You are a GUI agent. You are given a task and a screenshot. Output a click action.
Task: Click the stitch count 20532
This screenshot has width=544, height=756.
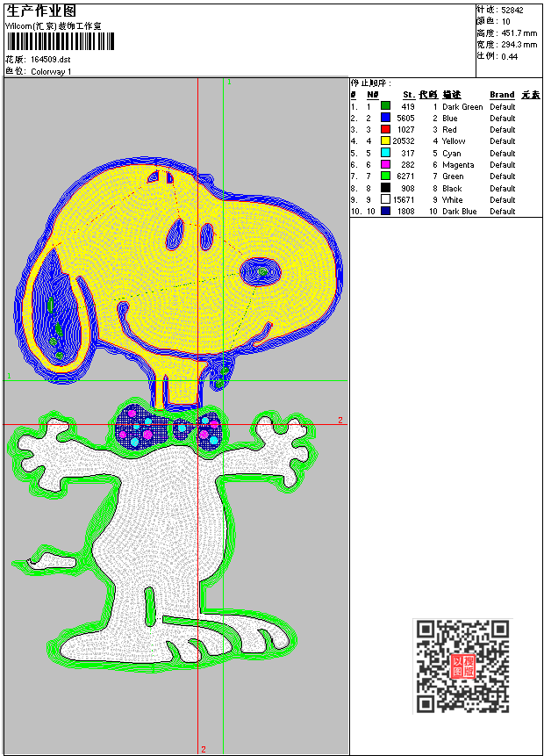404,141
